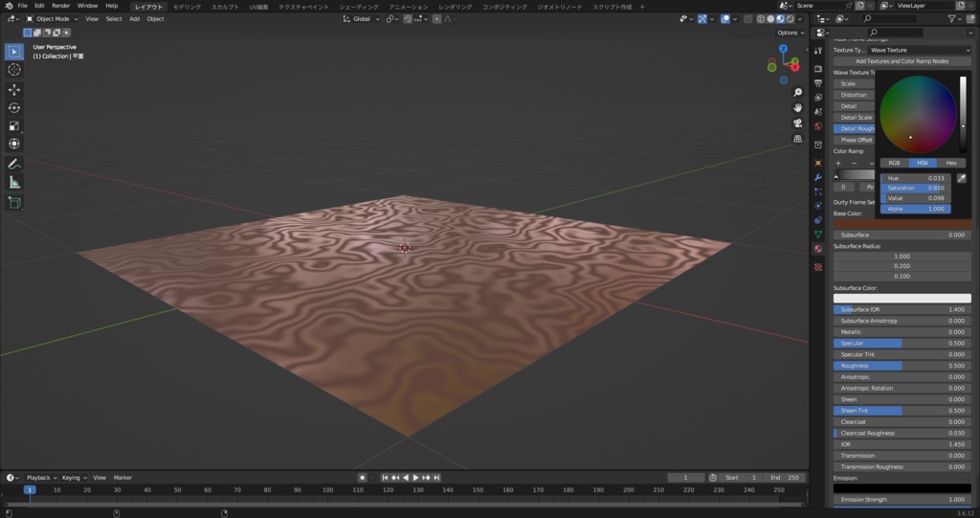Switch to wireframe viewport shading
Viewport: 980px width, 518px height.
coord(761,19)
